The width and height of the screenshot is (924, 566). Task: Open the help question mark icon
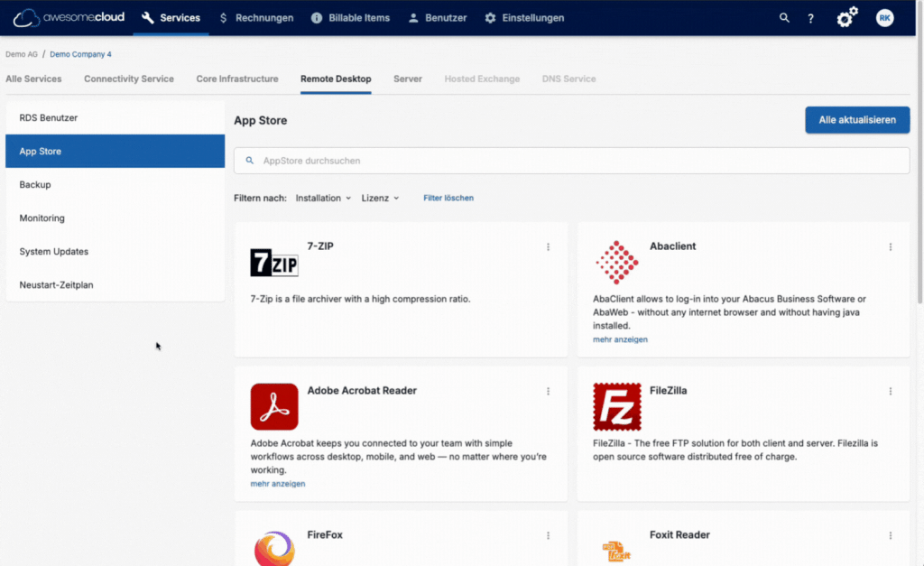(811, 18)
